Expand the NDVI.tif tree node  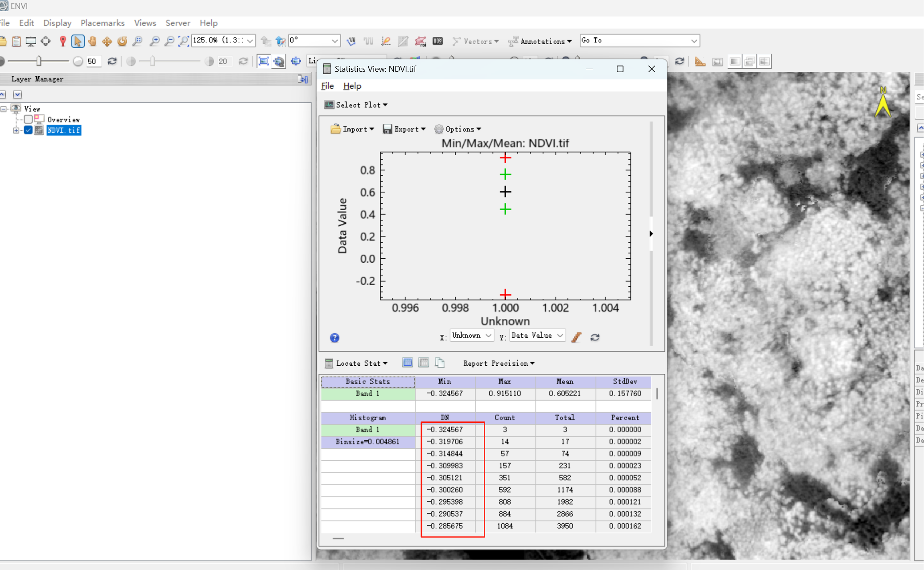coord(16,130)
